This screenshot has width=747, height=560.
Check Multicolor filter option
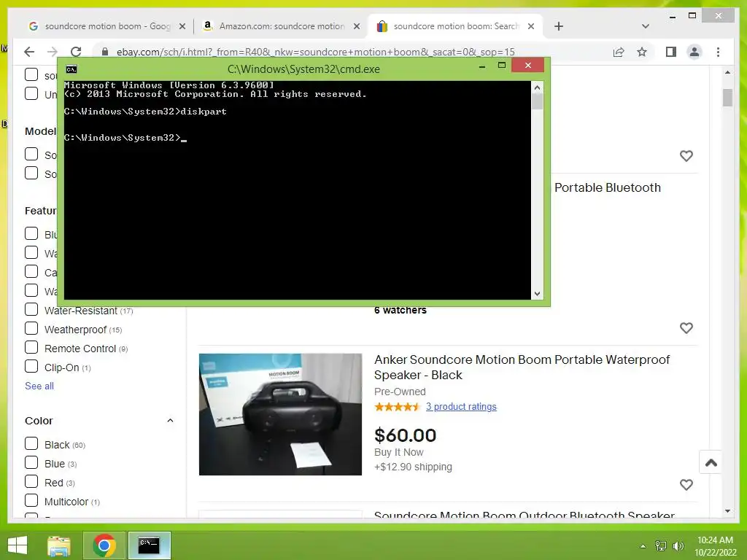31,501
